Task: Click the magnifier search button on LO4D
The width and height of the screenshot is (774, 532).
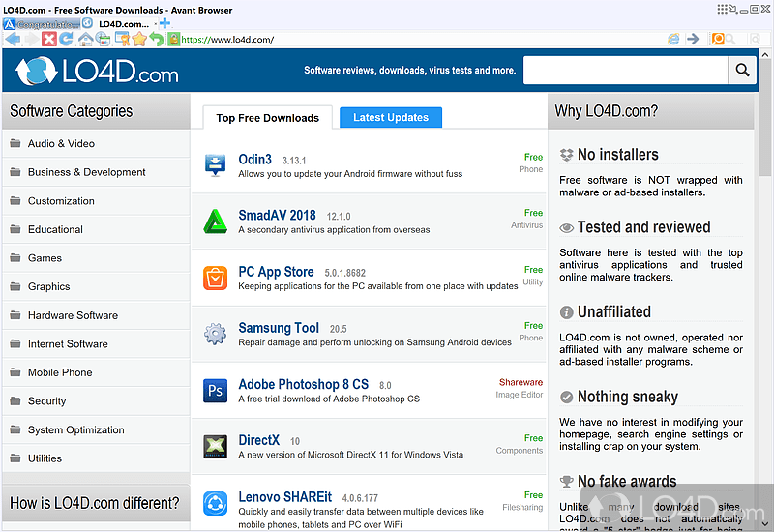Action: 742,70
